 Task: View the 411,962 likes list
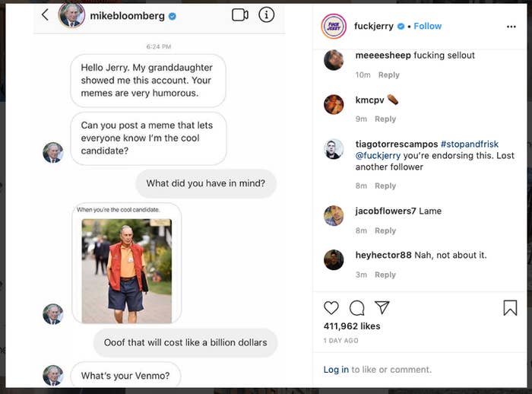click(x=352, y=326)
